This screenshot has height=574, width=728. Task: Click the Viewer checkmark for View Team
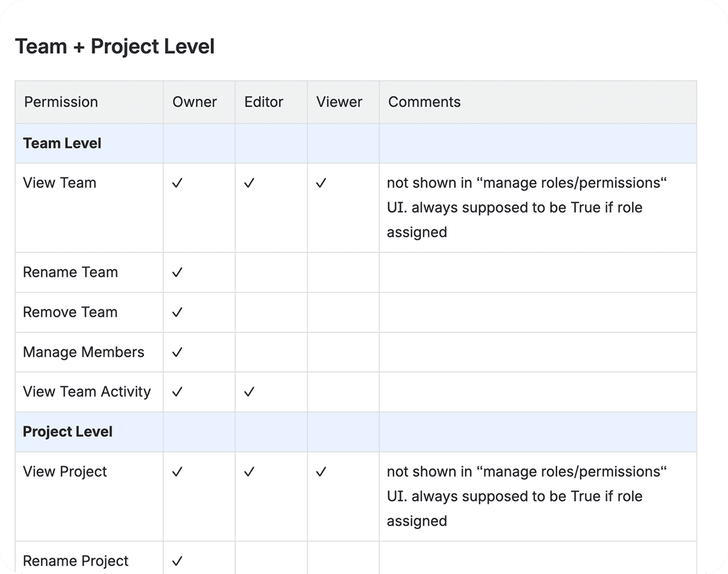[x=321, y=183]
